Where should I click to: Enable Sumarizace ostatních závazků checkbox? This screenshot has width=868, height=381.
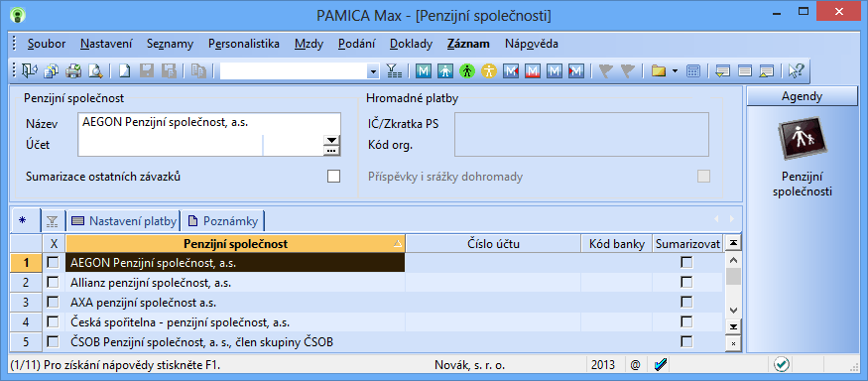coord(333,177)
